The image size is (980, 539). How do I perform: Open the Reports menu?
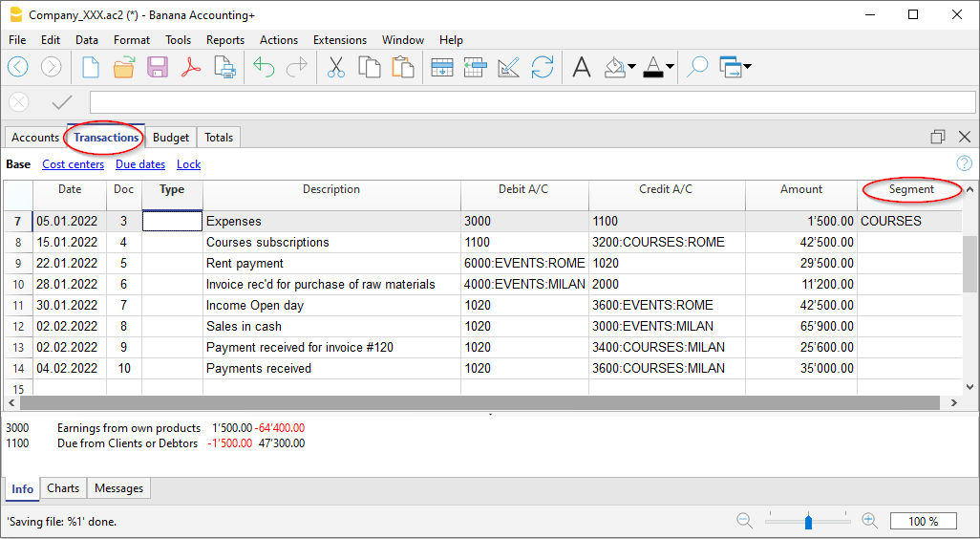point(224,40)
